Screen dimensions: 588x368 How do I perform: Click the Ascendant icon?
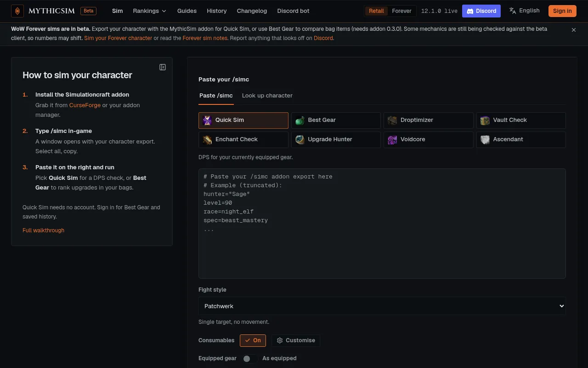coord(485,140)
